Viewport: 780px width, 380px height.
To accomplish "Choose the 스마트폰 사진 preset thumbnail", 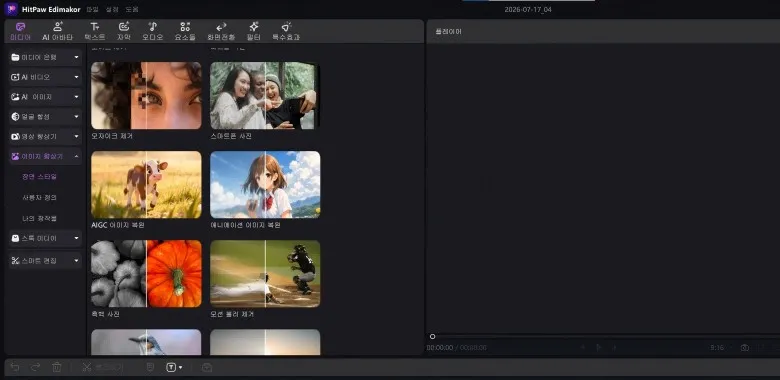I will pyautogui.click(x=265, y=95).
